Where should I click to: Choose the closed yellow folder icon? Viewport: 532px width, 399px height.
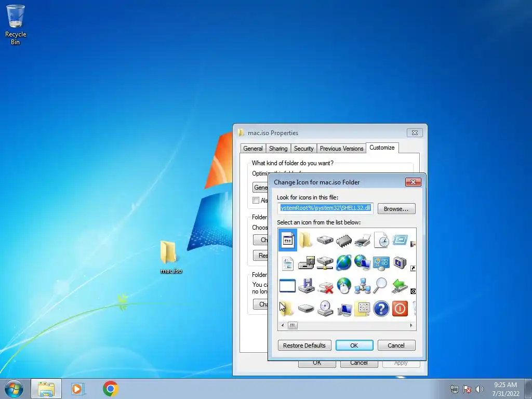point(305,240)
